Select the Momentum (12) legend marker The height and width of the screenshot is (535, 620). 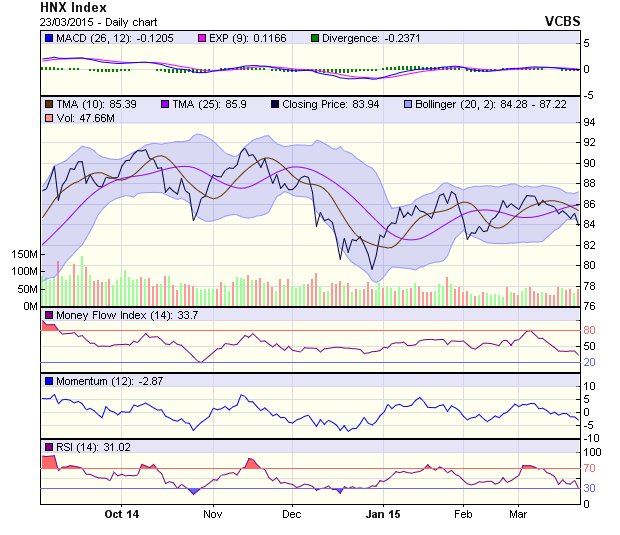48,381
